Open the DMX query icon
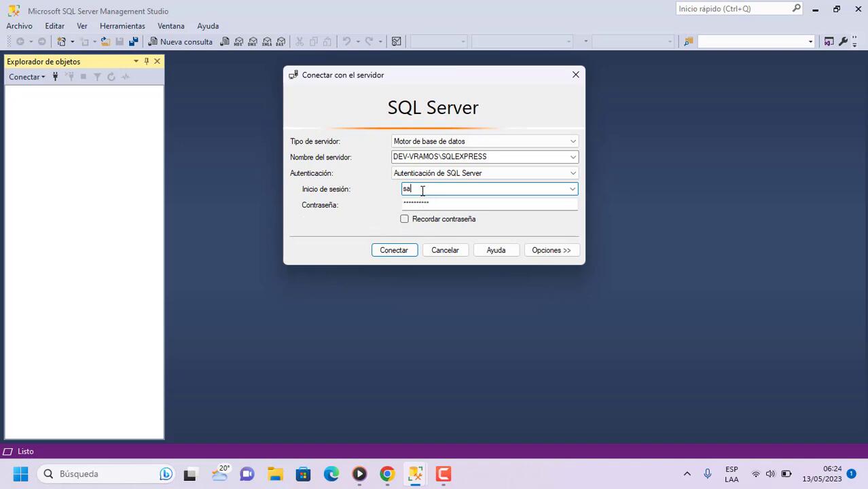868x489 pixels. (253, 41)
